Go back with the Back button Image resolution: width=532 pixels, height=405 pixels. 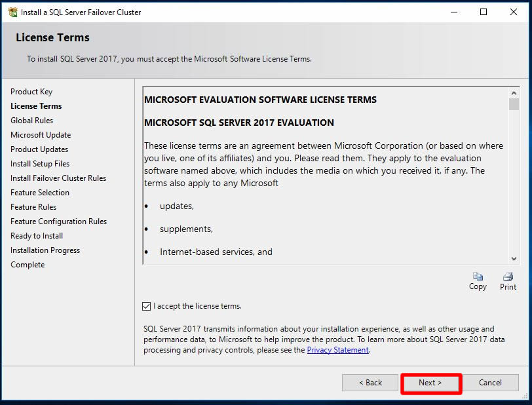point(370,383)
